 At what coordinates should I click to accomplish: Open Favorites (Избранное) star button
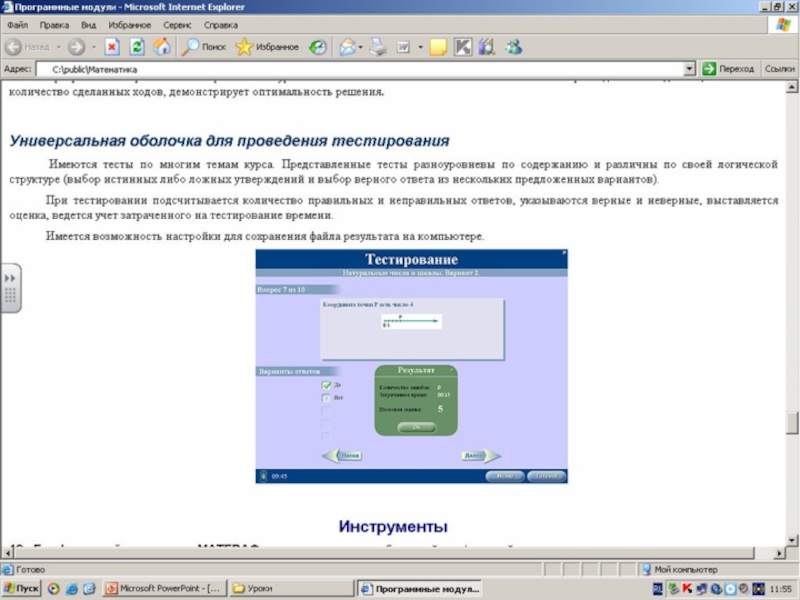(x=267, y=46)
